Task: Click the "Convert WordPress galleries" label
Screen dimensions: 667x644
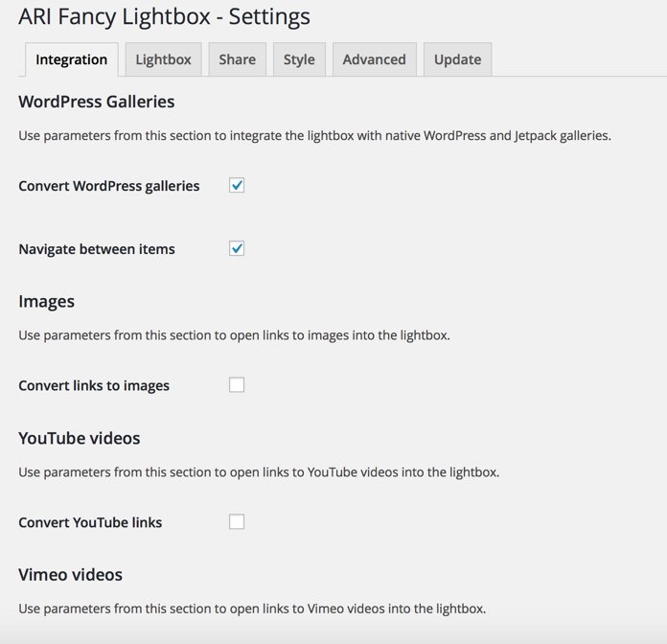Action: pos(109,186)
